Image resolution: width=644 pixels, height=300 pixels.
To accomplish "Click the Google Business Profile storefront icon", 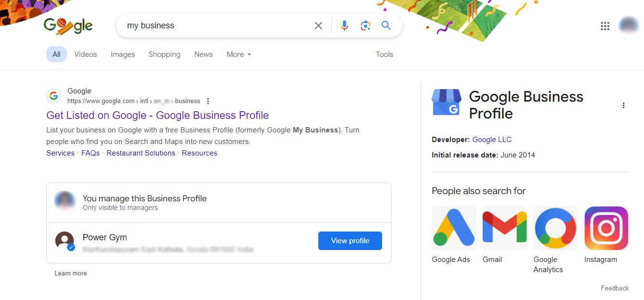I will [x=447, y=102].
